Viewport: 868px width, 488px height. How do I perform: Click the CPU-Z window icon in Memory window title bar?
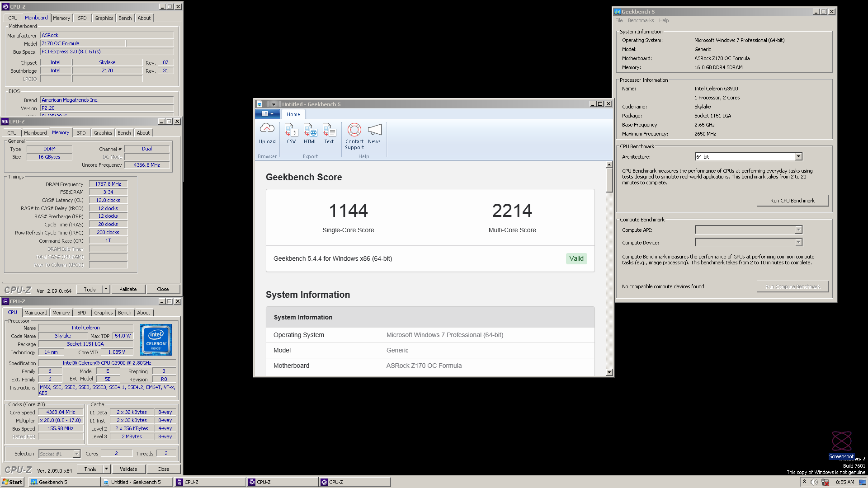click(x=5, y=122)
